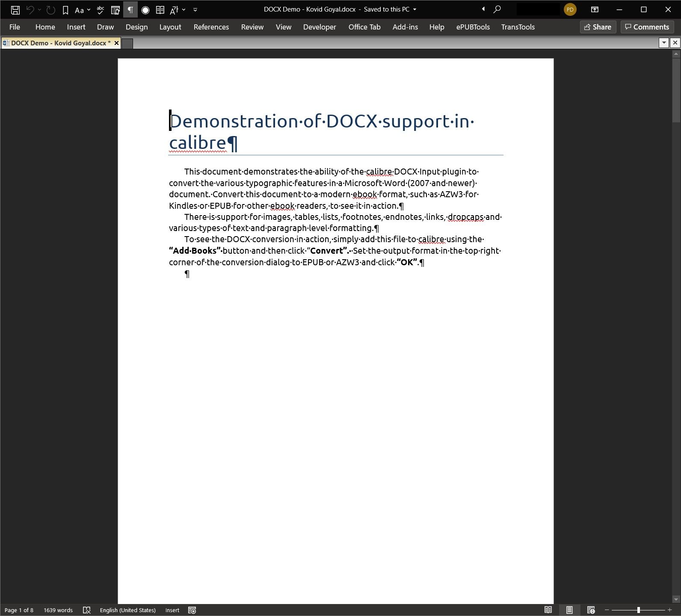The width and height of the screenshot is (681, 616).
Task: Switch to Print Layout view
Action: click(x=569, y=610)
